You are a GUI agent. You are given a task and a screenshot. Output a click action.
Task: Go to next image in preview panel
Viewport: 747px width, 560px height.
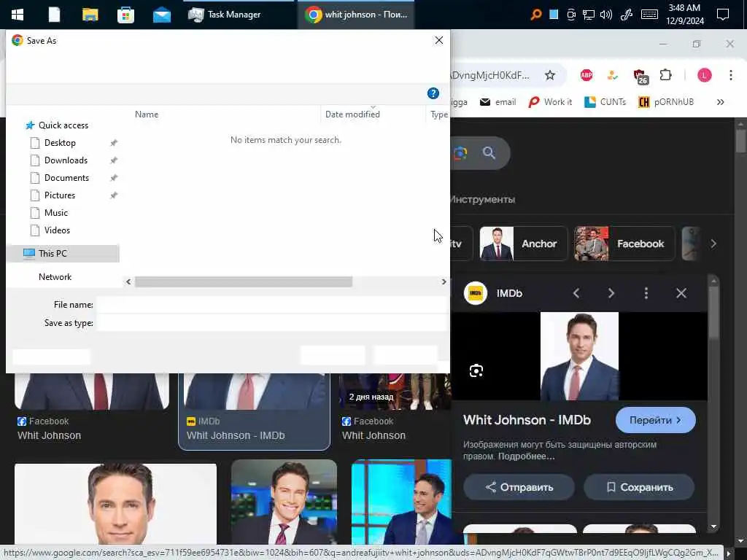611,293
